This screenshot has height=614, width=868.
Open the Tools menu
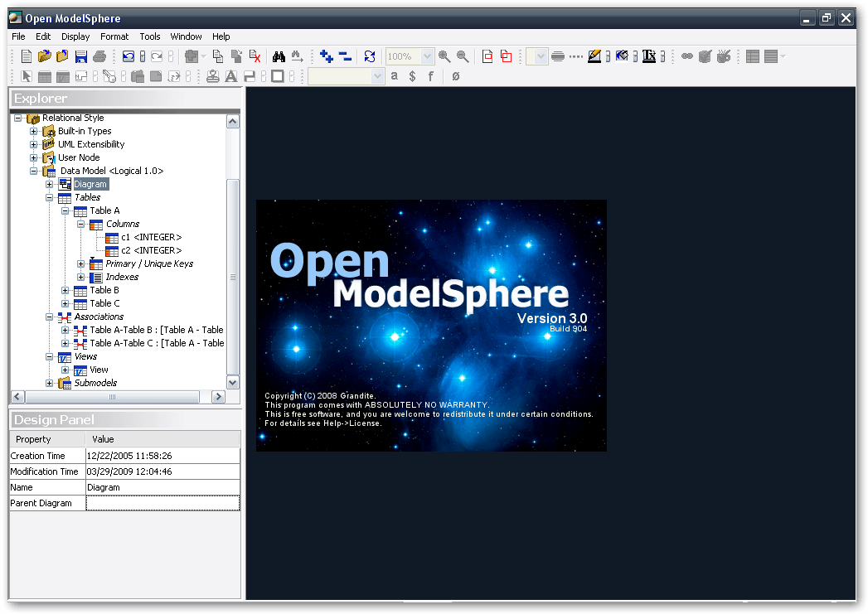pyautogui.click(x=150, y=36)
